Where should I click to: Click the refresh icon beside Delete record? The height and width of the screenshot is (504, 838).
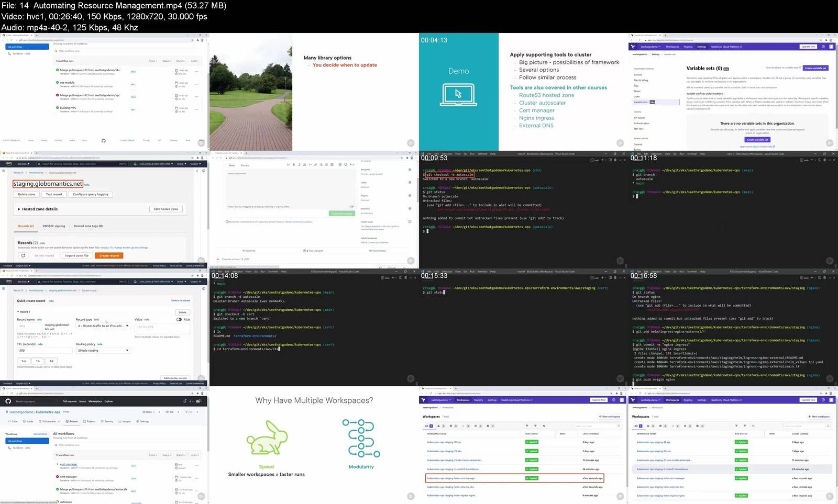point(23,255)
